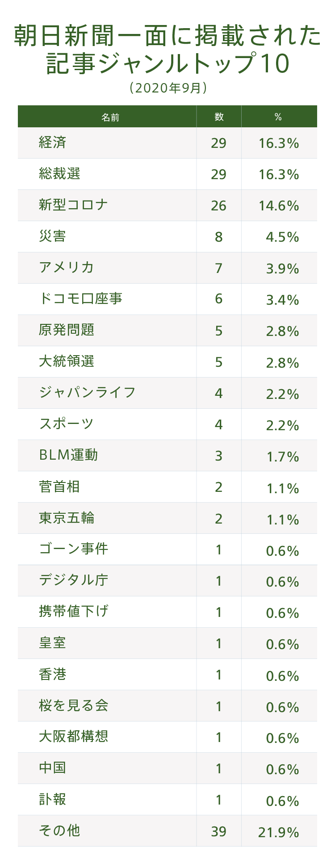Select the 経済 row label
Viewport: 335px width, 868px height.
pos(53,143)
